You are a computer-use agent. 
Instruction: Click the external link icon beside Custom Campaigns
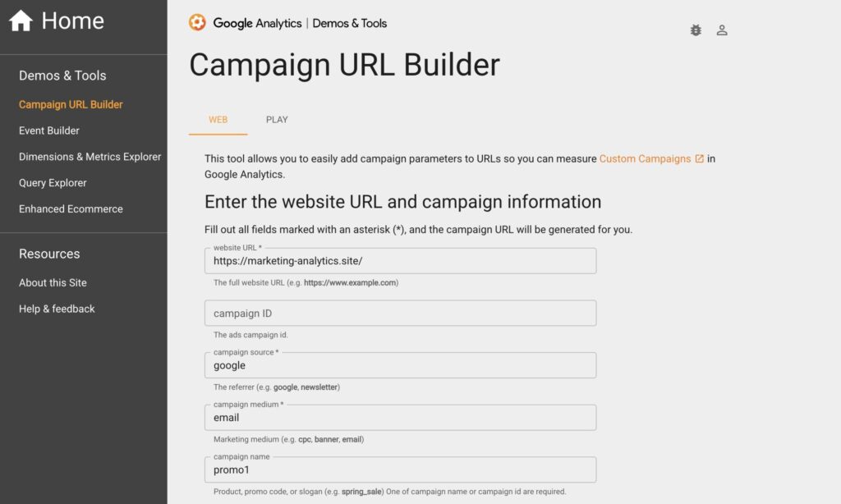click(700, 158)
